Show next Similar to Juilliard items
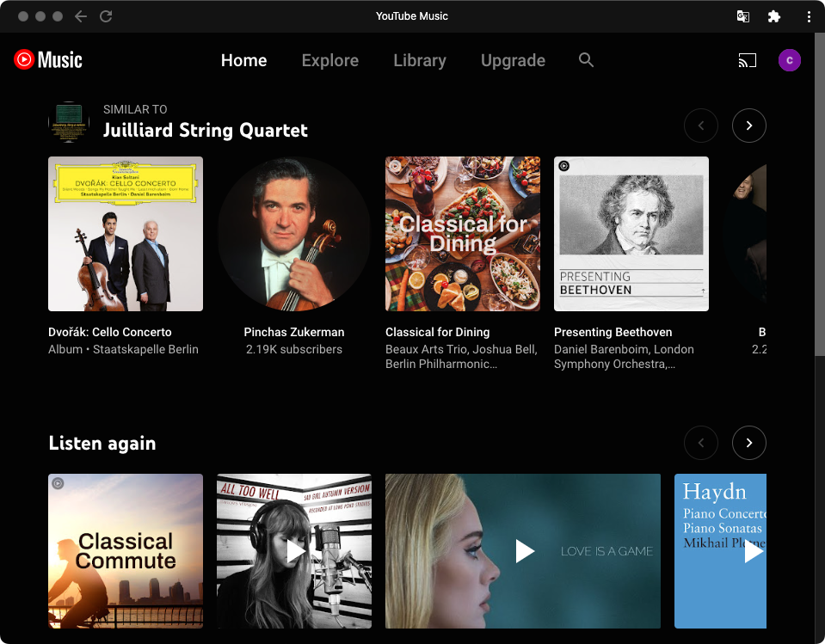 (x=748, y=126)
